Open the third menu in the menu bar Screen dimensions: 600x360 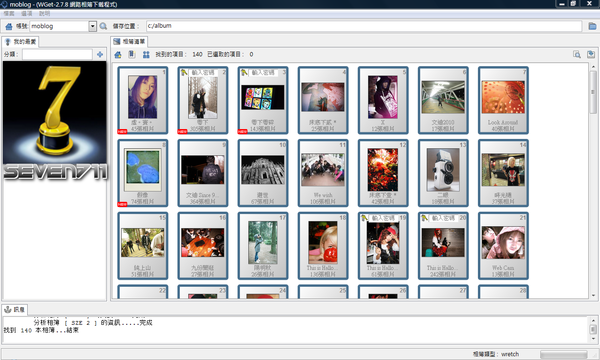[44, 13]
